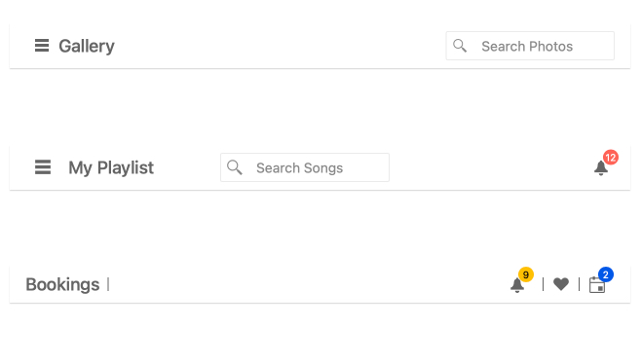Click the divider between heart and calendar

pyautogui.click(x=579, y=284)
